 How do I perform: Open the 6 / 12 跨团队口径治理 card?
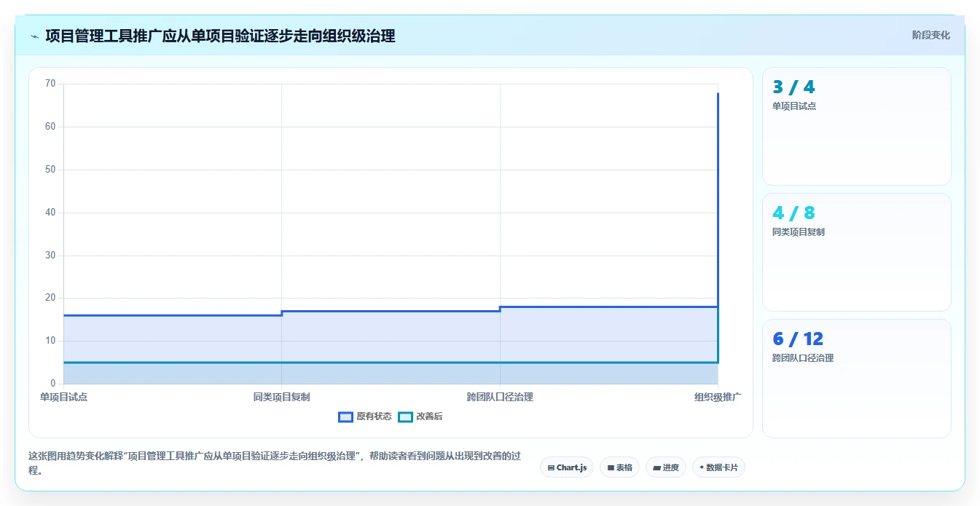pyautogui.click(x=856, y=378)
